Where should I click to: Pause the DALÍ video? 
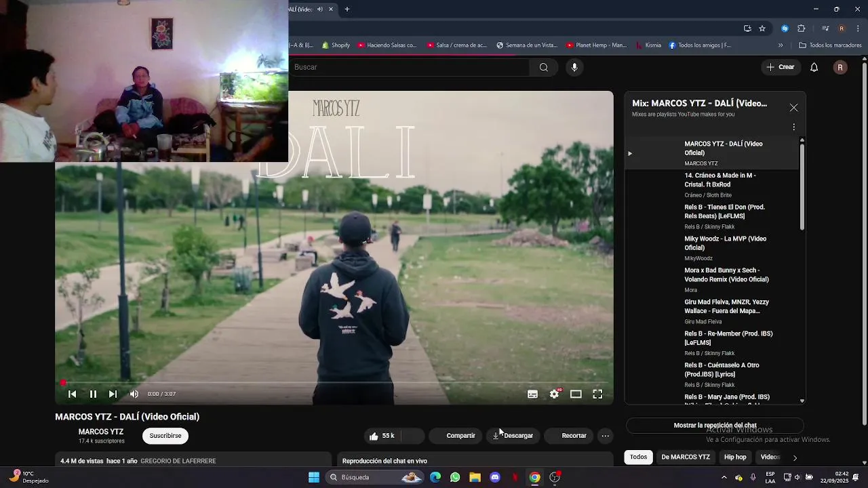[93, 394]
